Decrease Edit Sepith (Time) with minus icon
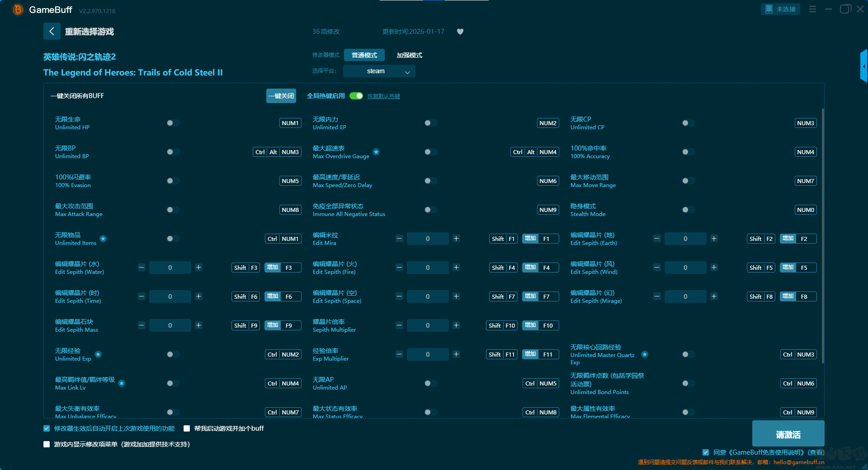Viewport: 868px width, 470px height. [142, 296]
